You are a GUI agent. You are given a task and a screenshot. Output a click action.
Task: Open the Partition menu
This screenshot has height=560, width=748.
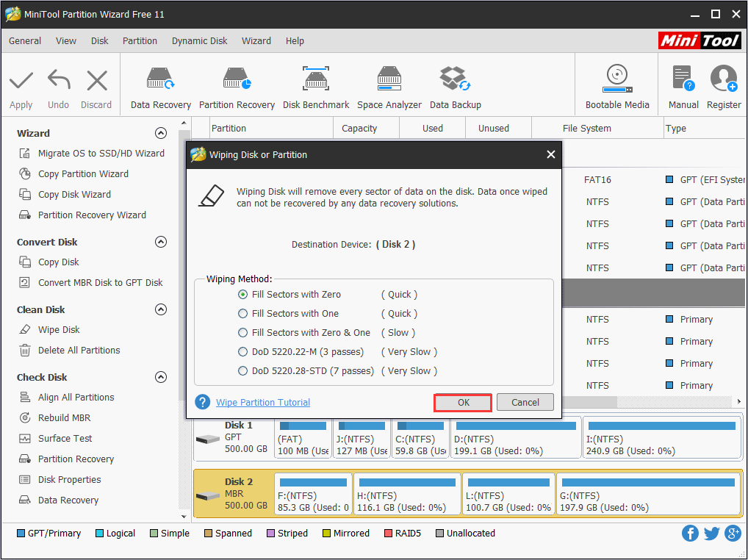pyautogui.click(x=140, y=41)
